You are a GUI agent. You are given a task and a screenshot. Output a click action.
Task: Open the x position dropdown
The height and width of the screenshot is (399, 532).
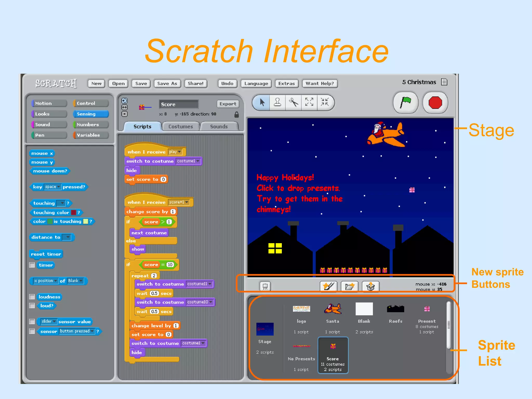tap(45, 281)
